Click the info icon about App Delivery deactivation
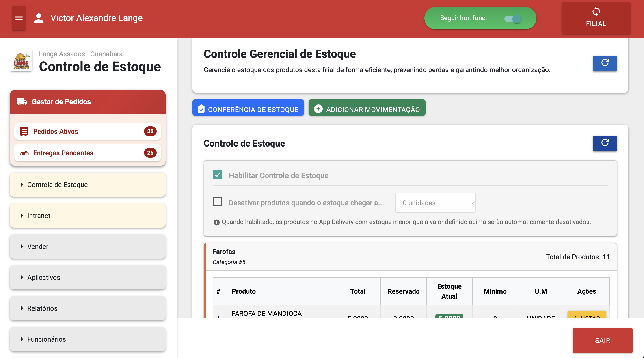The height and width of the screenshot is (358, 644). click(x=216, y=222)
